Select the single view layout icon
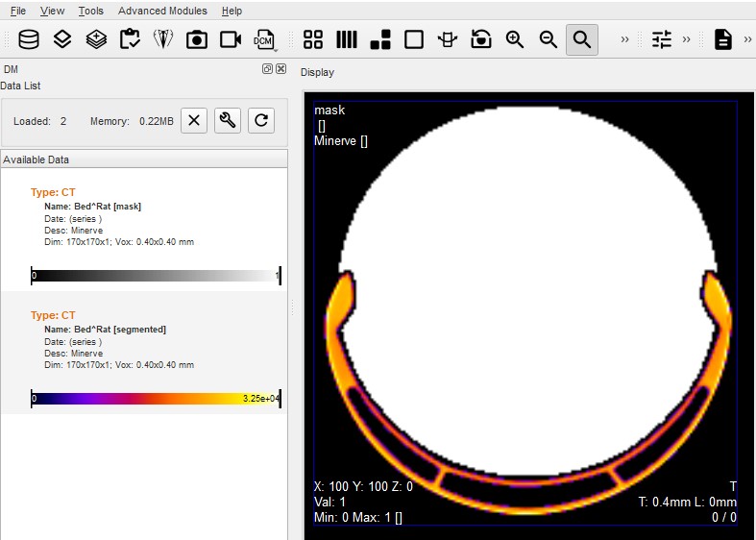The height and width of the screenshot is (540, 756). [414, 39]
